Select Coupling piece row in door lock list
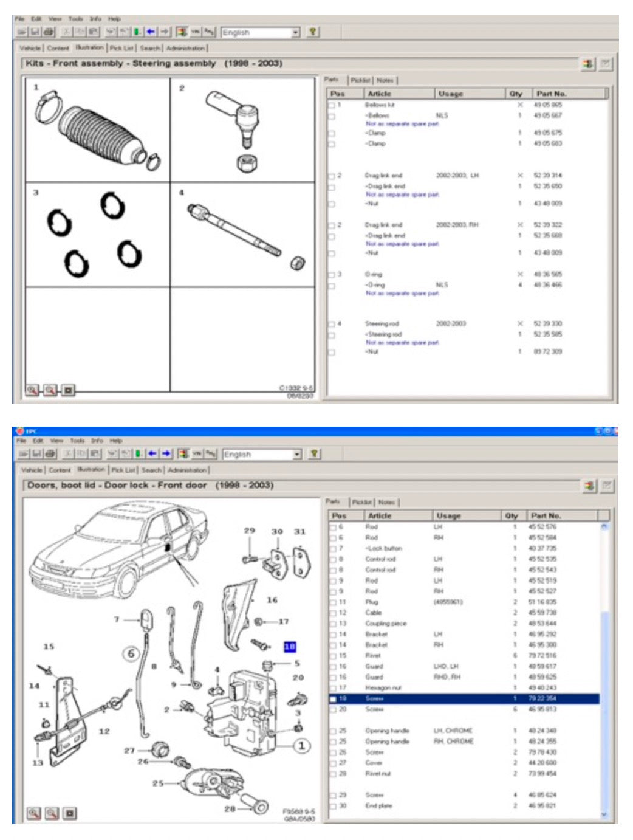 (x=465, y=624)
